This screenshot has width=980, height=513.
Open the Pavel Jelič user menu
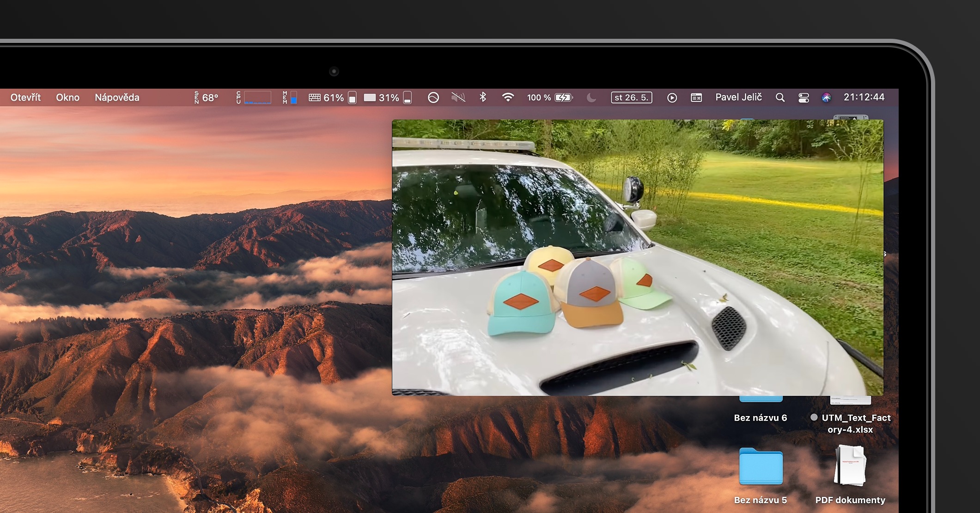click(x=738, y=97)
